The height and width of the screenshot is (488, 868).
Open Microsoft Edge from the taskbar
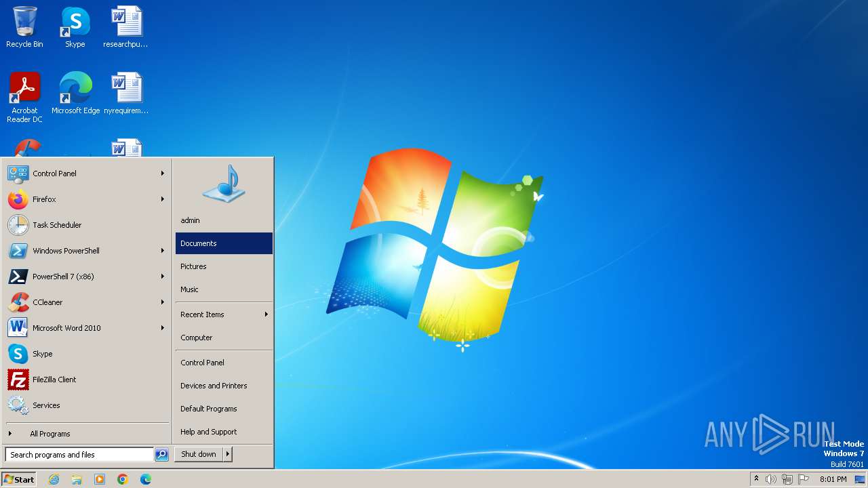click(146, 479)
